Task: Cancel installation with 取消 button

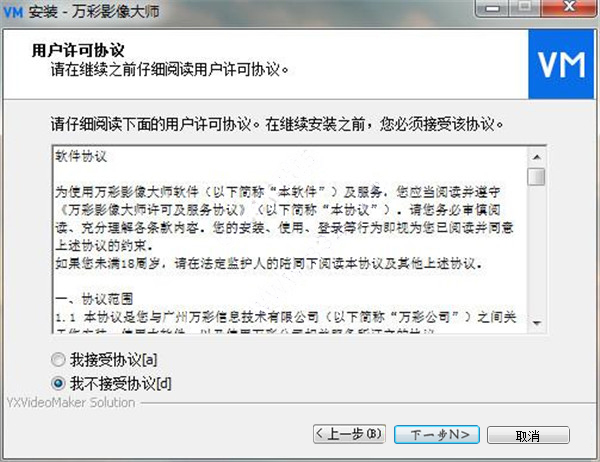Action: pos(528,435)
